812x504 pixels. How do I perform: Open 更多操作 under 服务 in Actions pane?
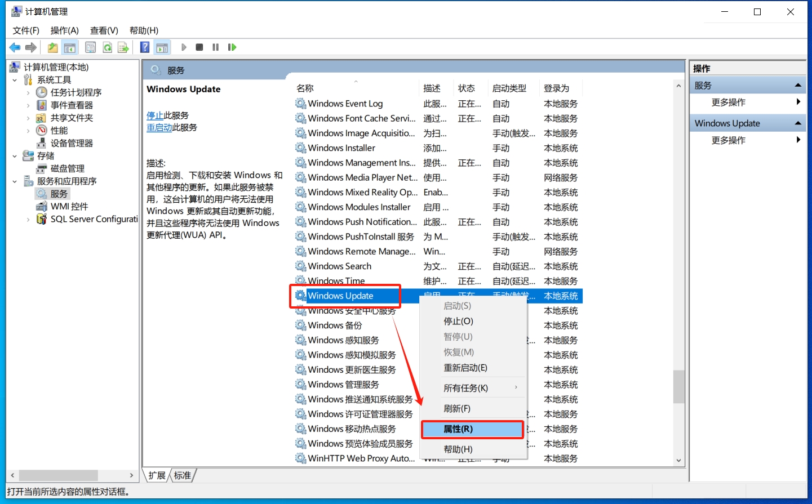point(728,102)
